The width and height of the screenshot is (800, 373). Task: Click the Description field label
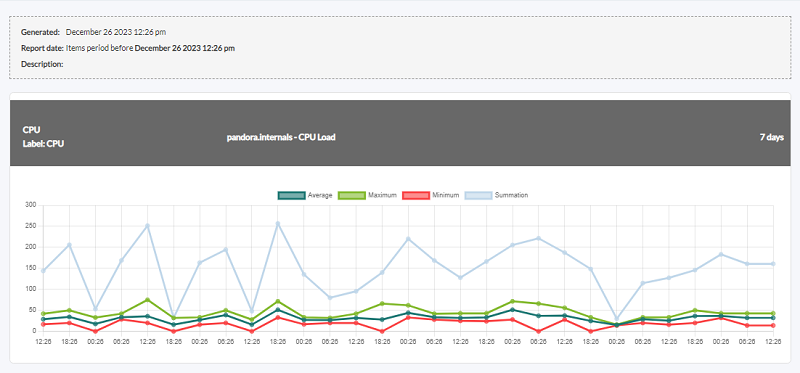[42, 64]
